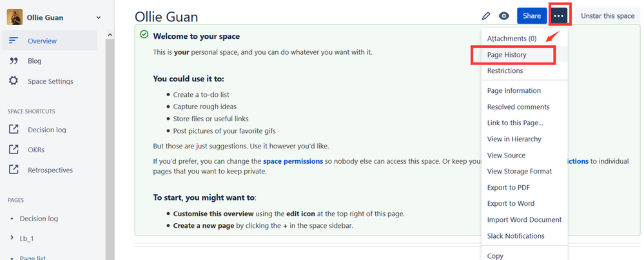
Task: Open the space permissions link
Action: click(x=293, y=161)
